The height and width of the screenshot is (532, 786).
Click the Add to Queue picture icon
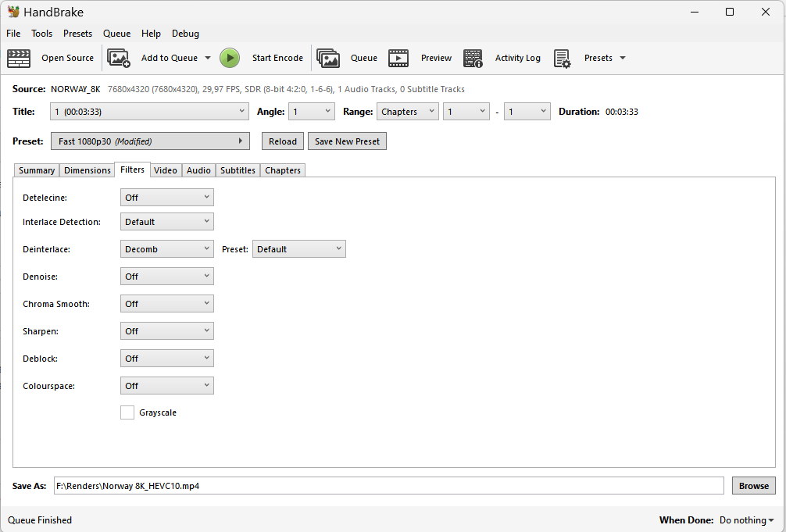click(x=119, y=58)
